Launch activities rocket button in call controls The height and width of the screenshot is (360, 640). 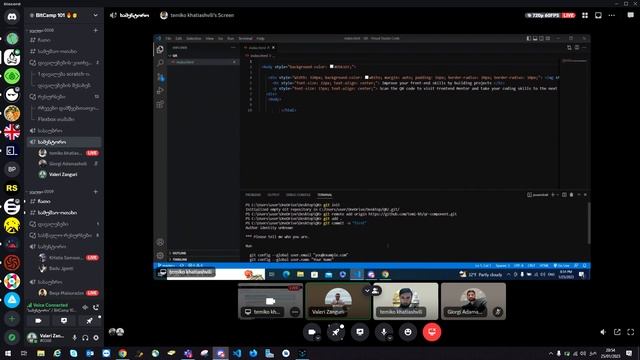tap(336, 332)
